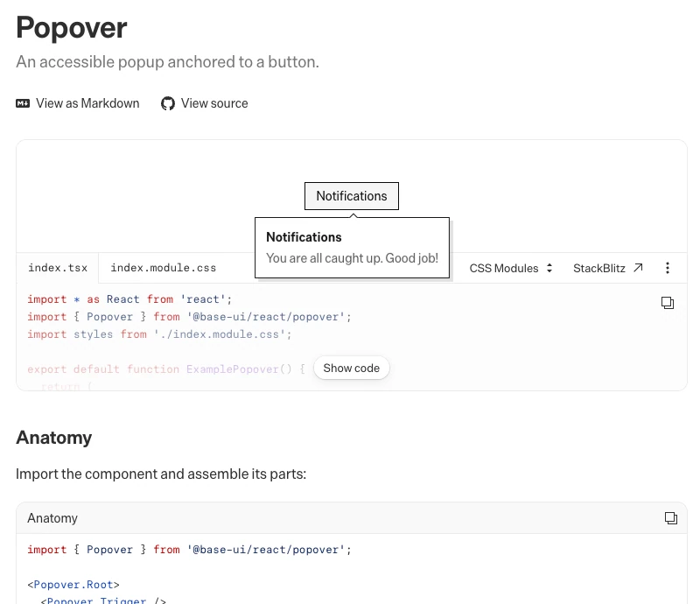Open the View as Markdown link
Image resolution: width=700 pixels, height=604 pixels.
(x=78, y=103)
